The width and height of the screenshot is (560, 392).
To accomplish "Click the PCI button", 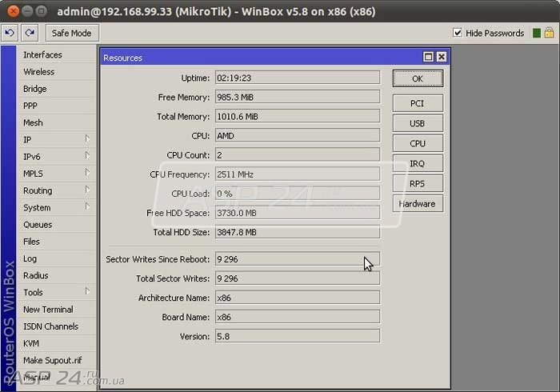I will [418, 103].
